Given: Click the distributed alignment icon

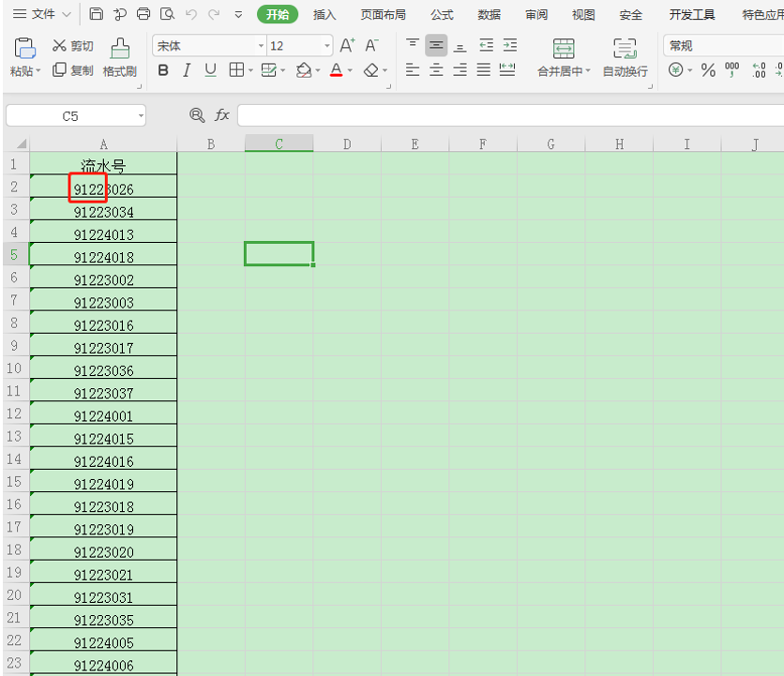Looking at the screenshot, I should point(507,69).
